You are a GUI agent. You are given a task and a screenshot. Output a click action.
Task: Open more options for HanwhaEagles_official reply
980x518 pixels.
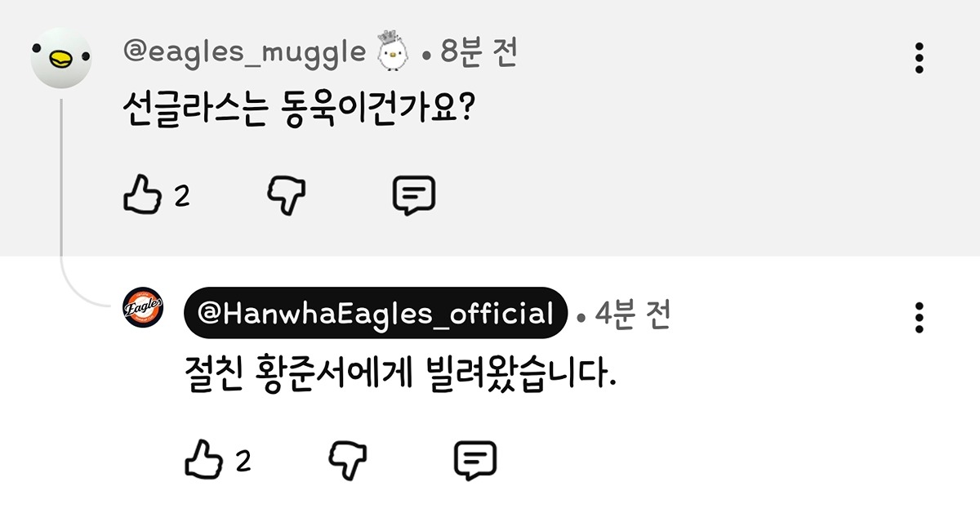coord(920,317)
